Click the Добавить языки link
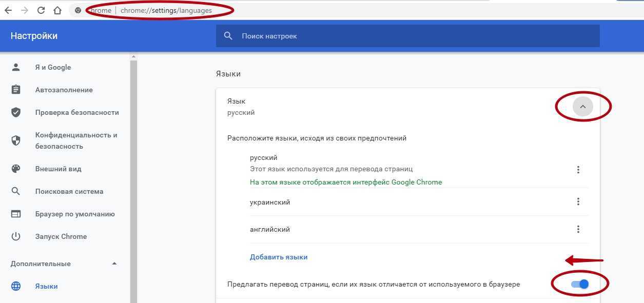This screenshot has width=644, height=303. [279, 257]
